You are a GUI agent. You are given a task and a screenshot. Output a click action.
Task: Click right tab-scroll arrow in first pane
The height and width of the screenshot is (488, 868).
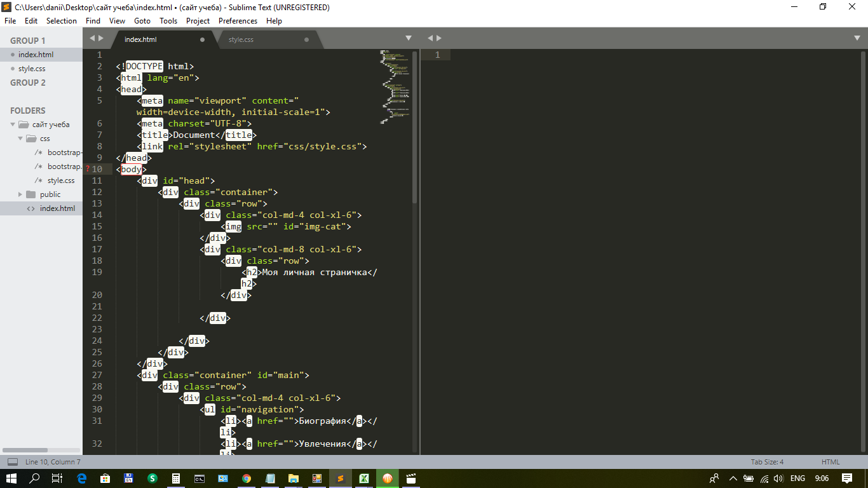pyautogui.click(x=100, y=38)
